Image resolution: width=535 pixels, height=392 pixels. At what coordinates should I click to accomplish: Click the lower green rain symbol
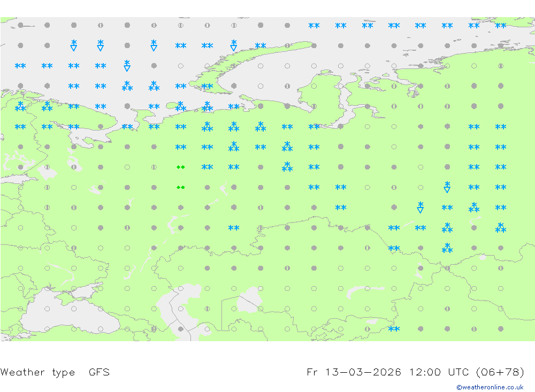point(180,187)
